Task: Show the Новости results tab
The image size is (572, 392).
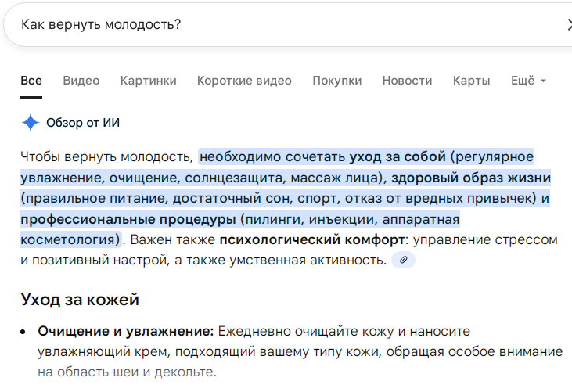Action: (407, 81)
